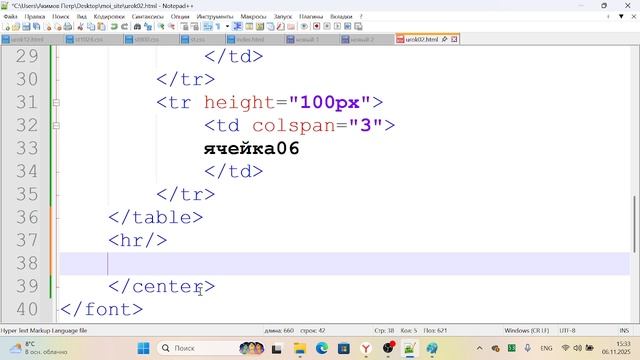640x360 pixels.
Task: Open the Windows Start menu
Action: [x=144, y=348]
